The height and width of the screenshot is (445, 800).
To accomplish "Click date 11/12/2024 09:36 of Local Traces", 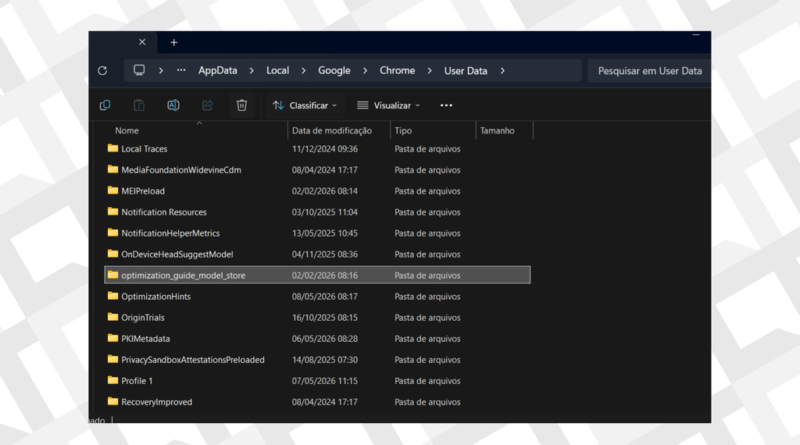I will tap(324, 149).
